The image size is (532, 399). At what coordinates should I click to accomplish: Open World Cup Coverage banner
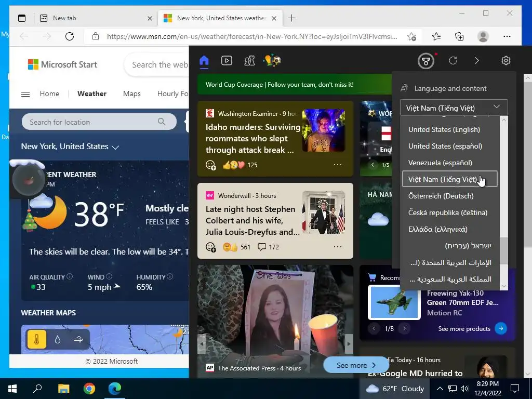[x=294, y=85]
